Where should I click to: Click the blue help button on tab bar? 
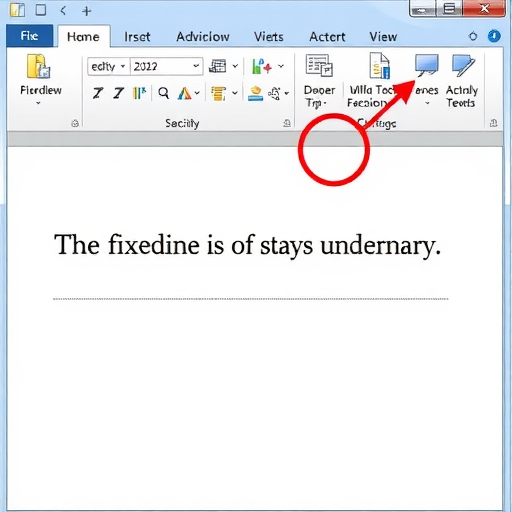494,36
